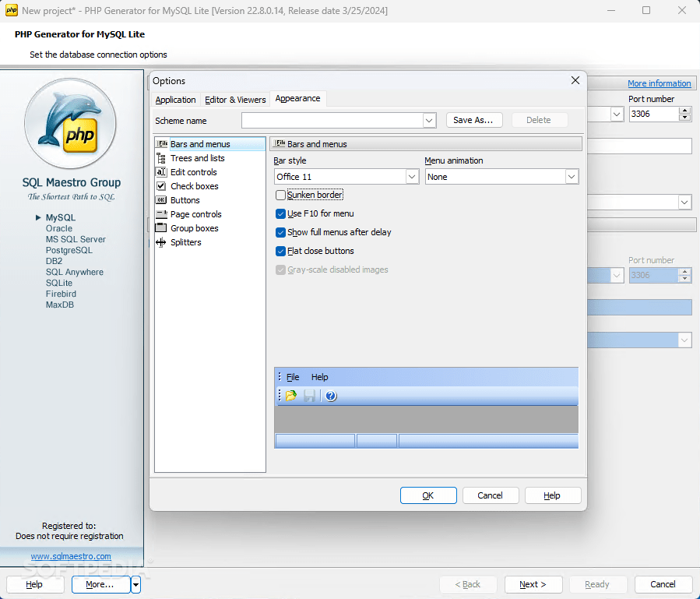This screenshot has width=700, height=599.
Task: Click the wizard Help button at bottom left
Action: tap(34, 584)
